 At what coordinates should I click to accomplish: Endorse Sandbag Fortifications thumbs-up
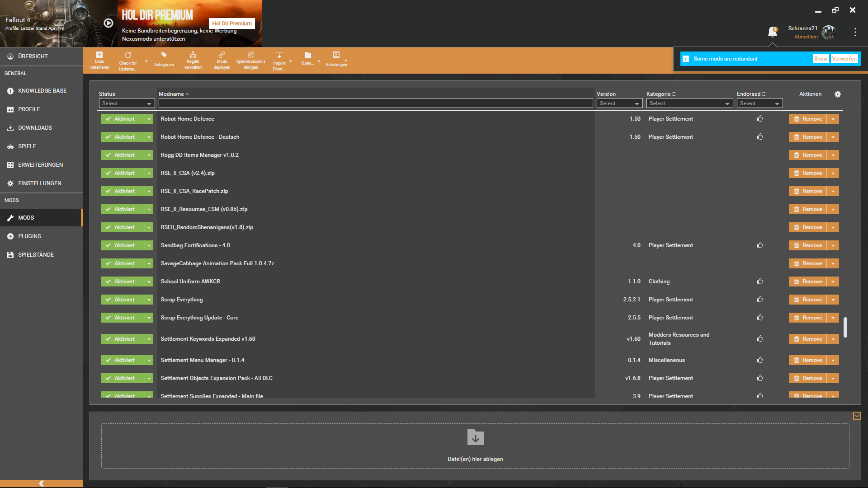click(x=760, y=245)
